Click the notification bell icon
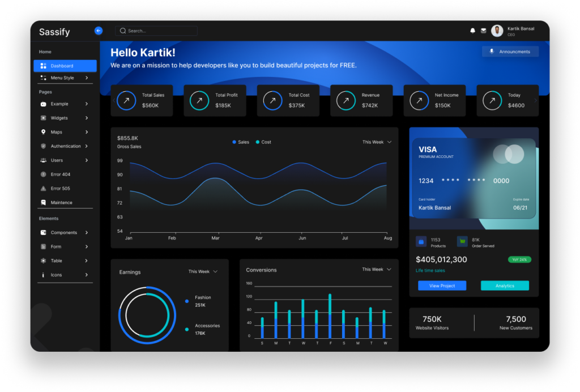 point(472,31)
